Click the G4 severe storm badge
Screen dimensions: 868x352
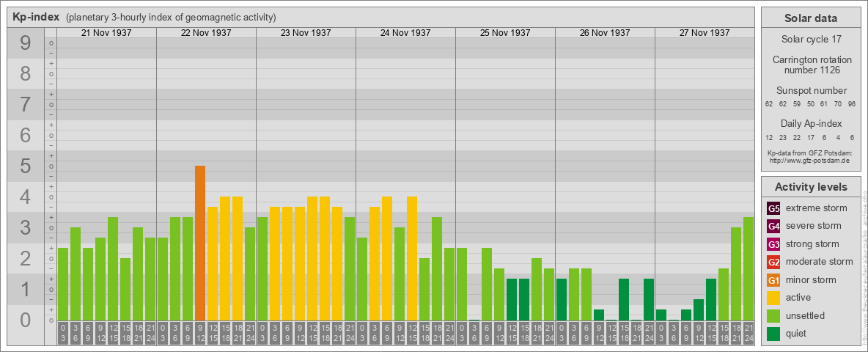[x=773, y=226]
